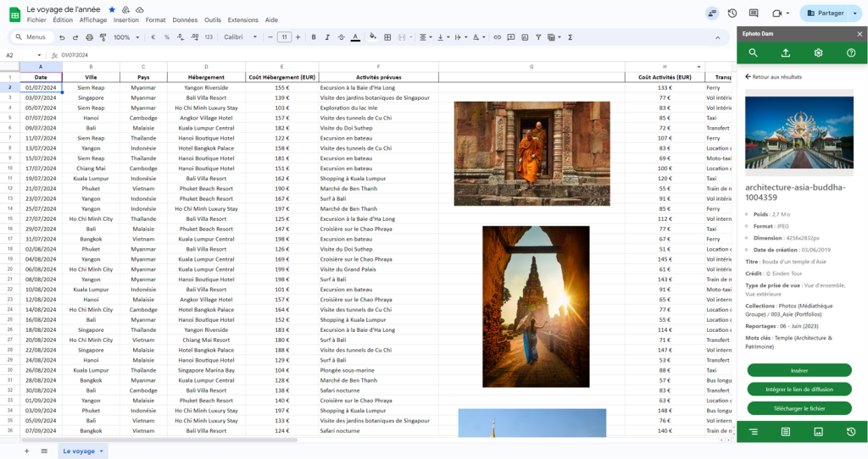This screenshot has width=868, height=459.
Task: Open the Extensions menu
Action: click(243, 20)
